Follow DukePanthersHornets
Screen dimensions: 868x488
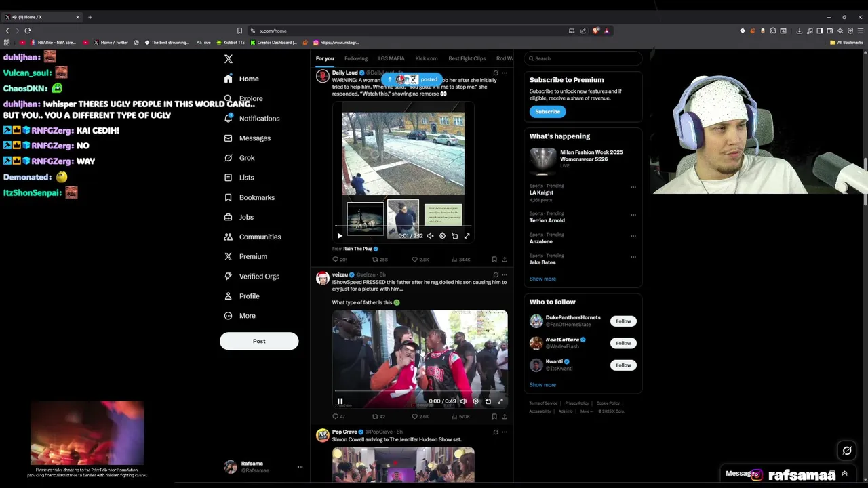tap(623, 321)
